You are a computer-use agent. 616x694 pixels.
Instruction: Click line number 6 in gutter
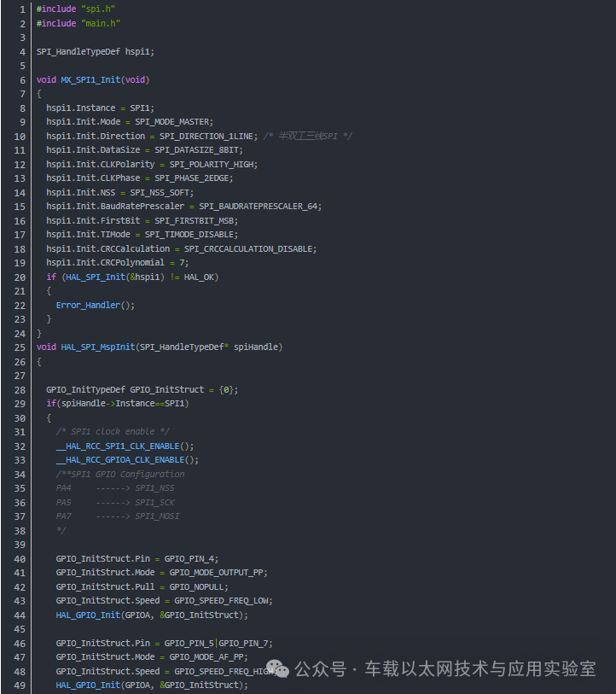coord(22,80)
